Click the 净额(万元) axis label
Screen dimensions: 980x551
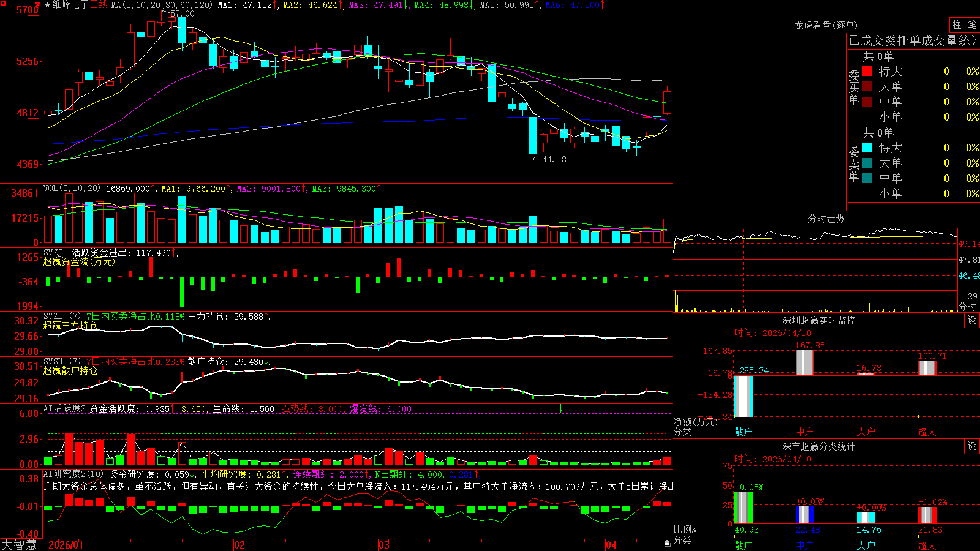695,422
